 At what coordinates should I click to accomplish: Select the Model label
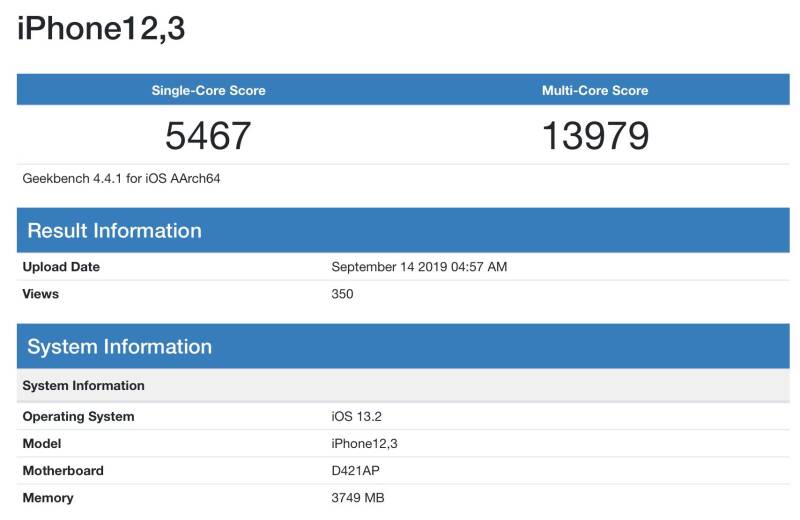[42, 443]
